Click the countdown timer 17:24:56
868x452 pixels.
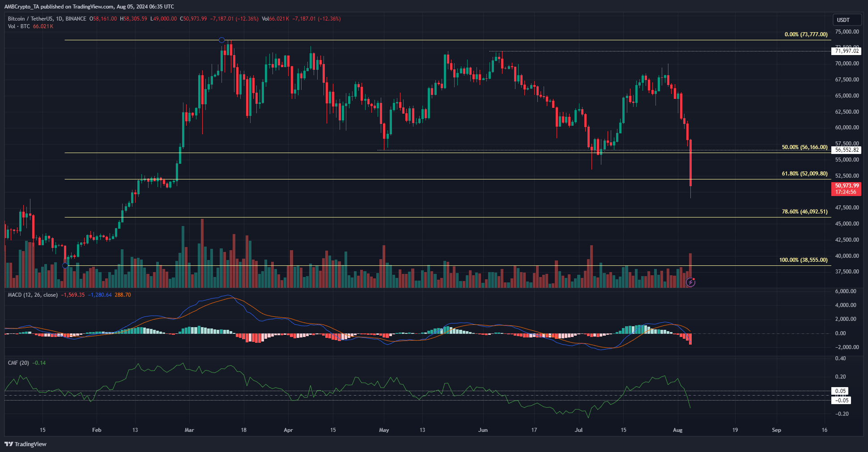pyautogui.click(x=847, y=192)
